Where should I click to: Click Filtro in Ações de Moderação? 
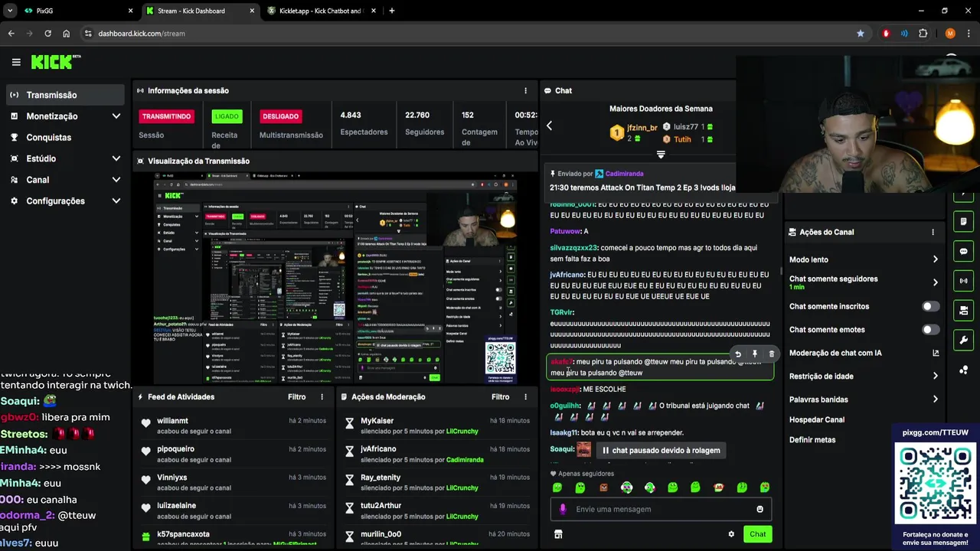[x=500, y=396]
